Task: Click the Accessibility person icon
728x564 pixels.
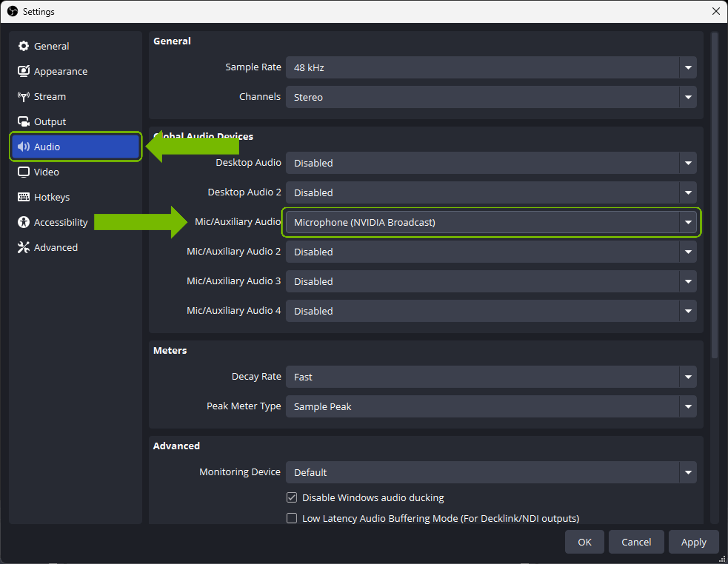Action: 23,222
